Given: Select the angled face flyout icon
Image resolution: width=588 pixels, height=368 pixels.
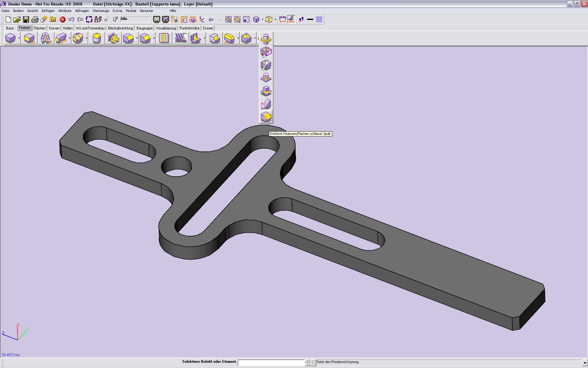Looking at the screenshot, I should 266,104.
